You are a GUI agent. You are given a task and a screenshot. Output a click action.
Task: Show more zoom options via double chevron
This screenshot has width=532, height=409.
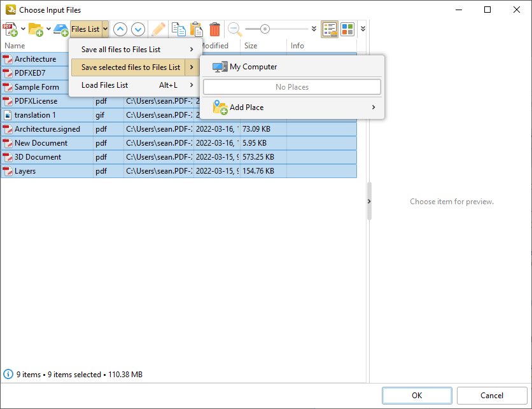314,29
